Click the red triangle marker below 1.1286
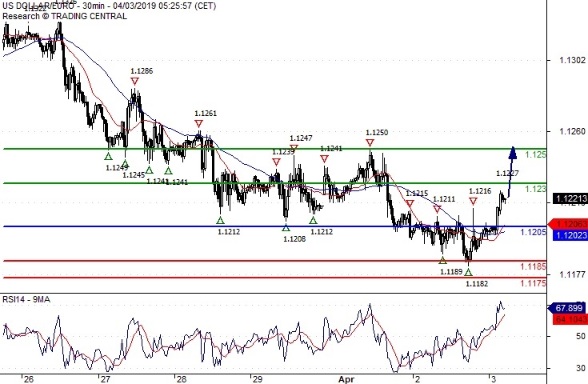The image size is (588, 384). (135, 81)
